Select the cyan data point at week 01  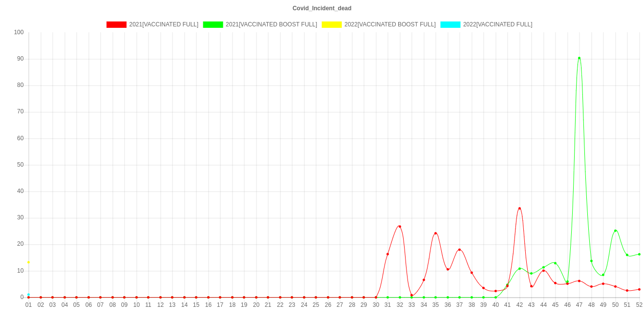coord(28,295)
